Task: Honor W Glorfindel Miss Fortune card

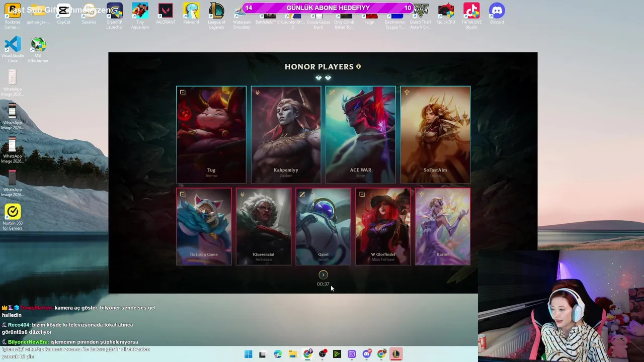Action: tap(383, 226)
